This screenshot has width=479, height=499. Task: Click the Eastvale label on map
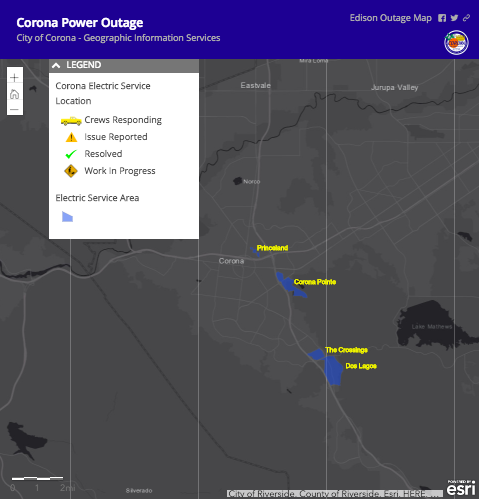tap(256, 86)
